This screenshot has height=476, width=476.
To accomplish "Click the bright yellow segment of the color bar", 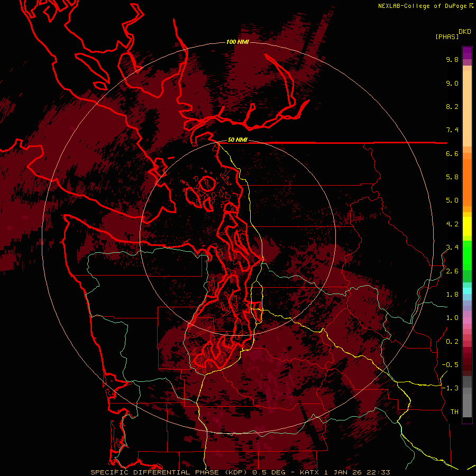I will [x=467, y=226].
